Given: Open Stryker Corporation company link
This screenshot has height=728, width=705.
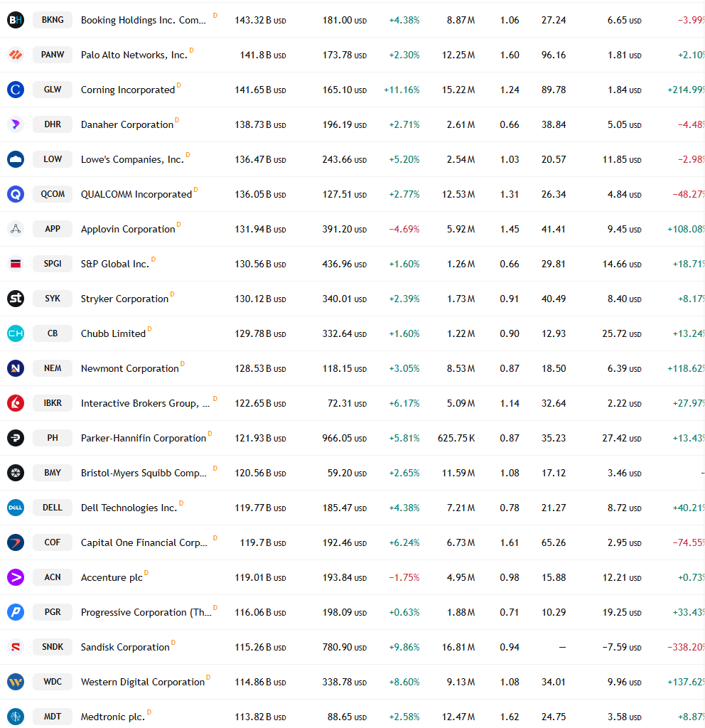Looking at the screenshot, I should [124, 299].
